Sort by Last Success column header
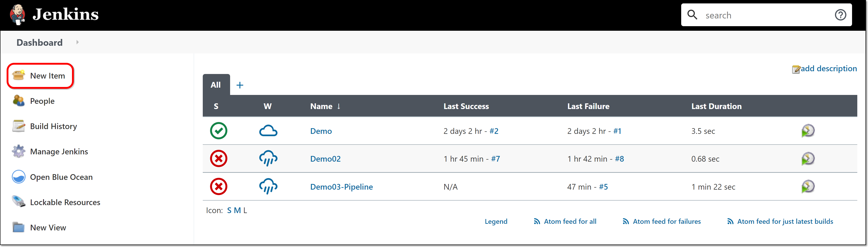The height and width of the screenshot is (247, 868). point(466,106)
